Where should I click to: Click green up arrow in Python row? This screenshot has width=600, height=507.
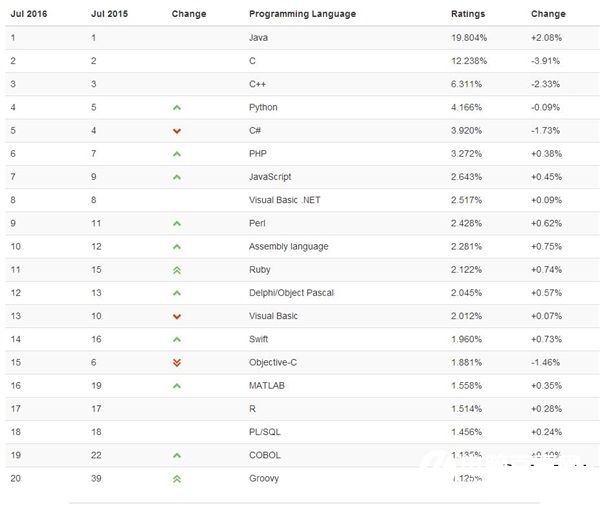176,107
